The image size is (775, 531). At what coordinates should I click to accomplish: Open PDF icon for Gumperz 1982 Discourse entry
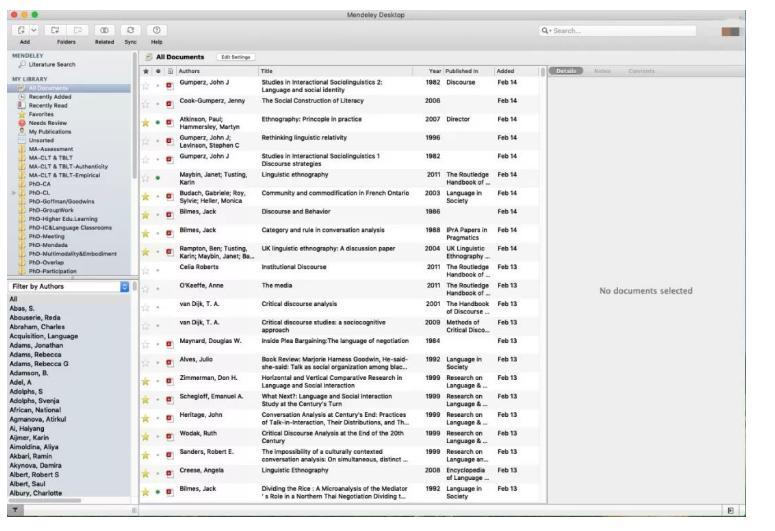pyautogui.click(x=170, y=86)
